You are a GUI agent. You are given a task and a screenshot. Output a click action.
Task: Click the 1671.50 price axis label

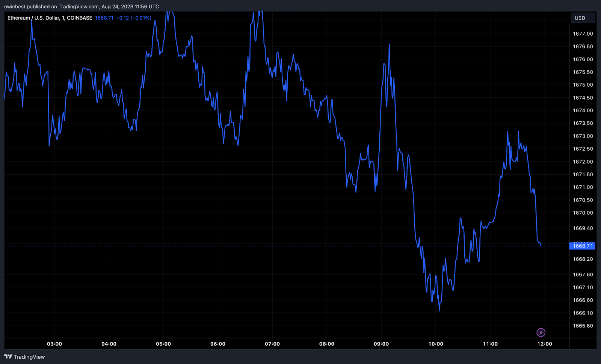tap(583, 174)
